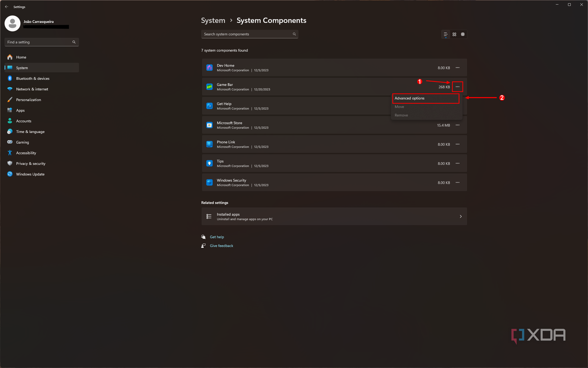Click the Dev Home icon

(209, 67)
